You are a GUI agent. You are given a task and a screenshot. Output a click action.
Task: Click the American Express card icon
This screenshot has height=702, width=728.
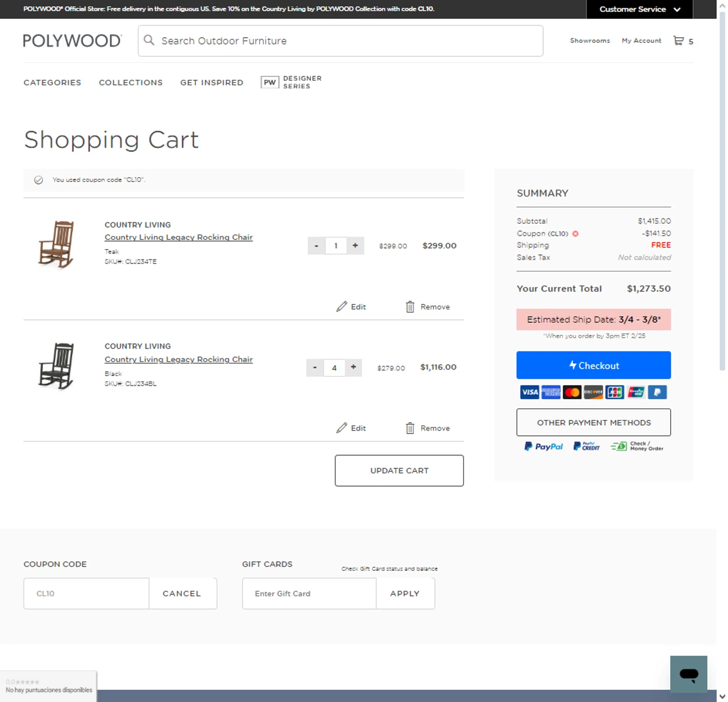coord(551,392)
